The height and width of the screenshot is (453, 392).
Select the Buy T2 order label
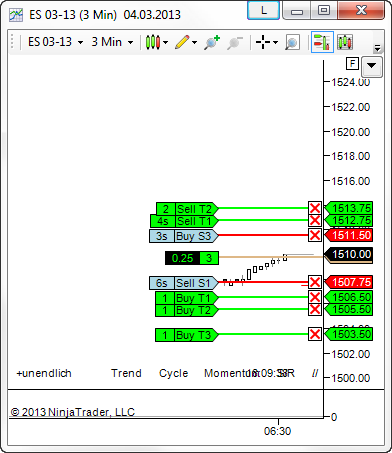tap(187, 310)
